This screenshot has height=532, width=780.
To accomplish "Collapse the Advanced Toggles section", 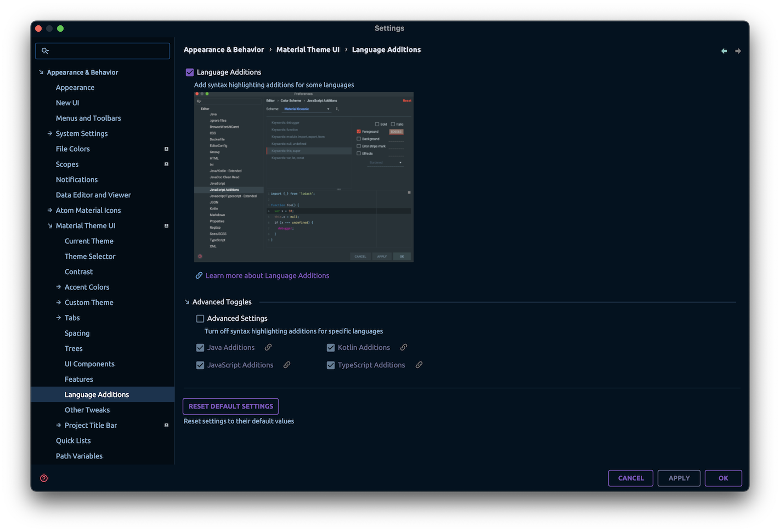I will 186,302.
